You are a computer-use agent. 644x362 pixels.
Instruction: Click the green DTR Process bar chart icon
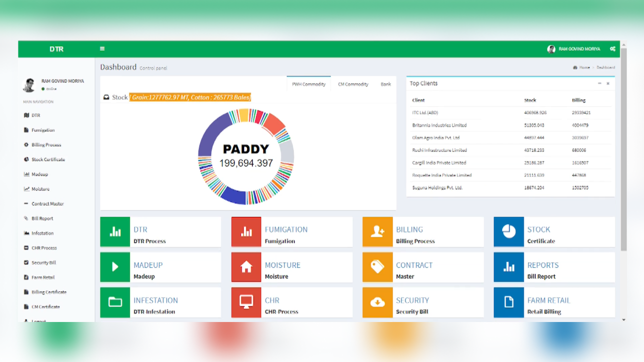pos(115,232)
